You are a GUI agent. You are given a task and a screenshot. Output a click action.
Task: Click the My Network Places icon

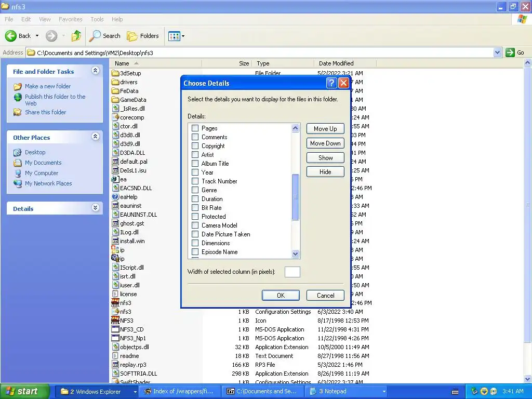(18, 183)
